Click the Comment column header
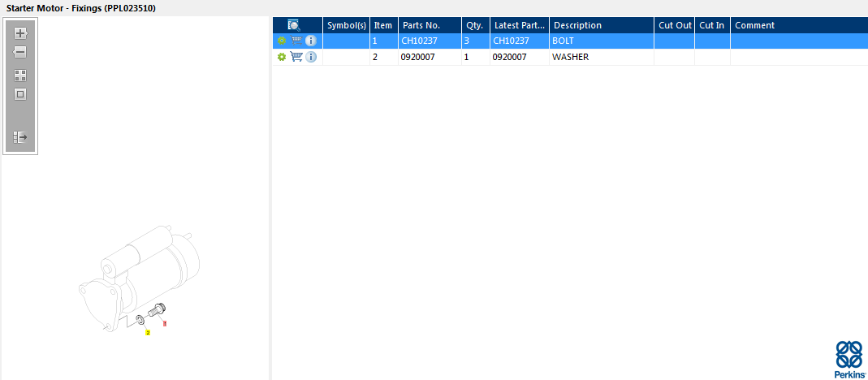This screenshot has height=380, width=868. 799,25
